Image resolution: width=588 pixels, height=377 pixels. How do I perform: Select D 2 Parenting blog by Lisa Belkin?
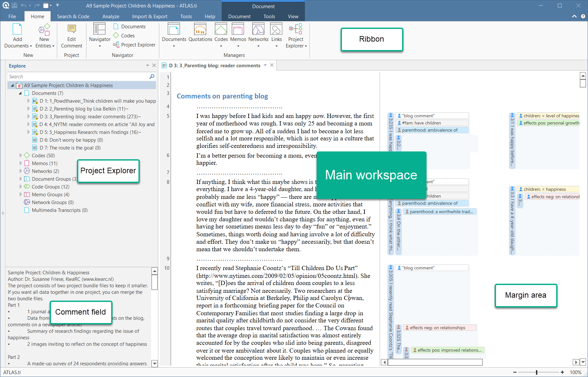84,109
